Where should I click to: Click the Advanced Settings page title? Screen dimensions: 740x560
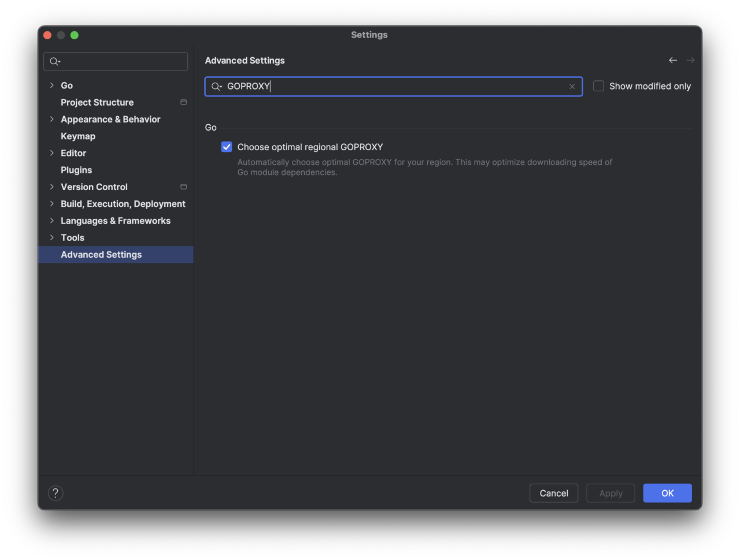[245, 61]
